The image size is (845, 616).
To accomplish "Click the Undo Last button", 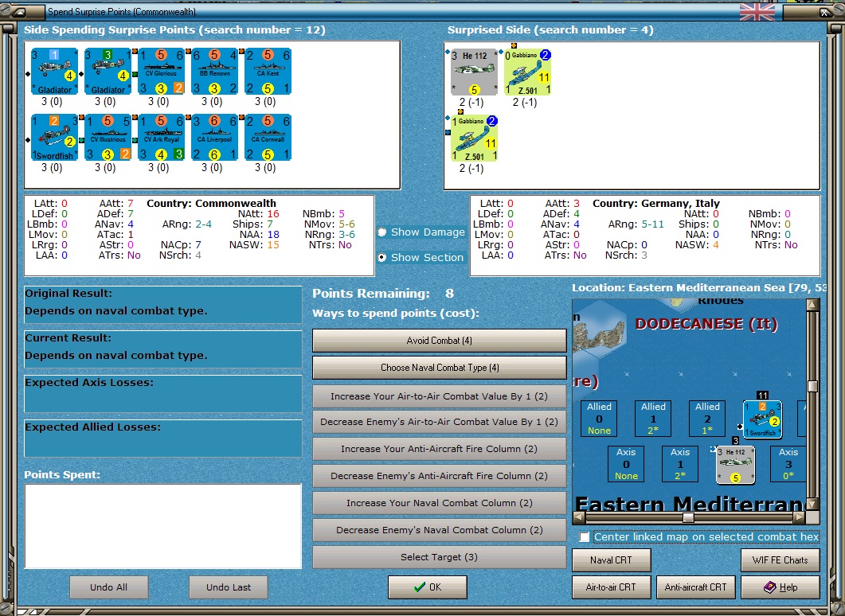I will (x=229, y=587).
